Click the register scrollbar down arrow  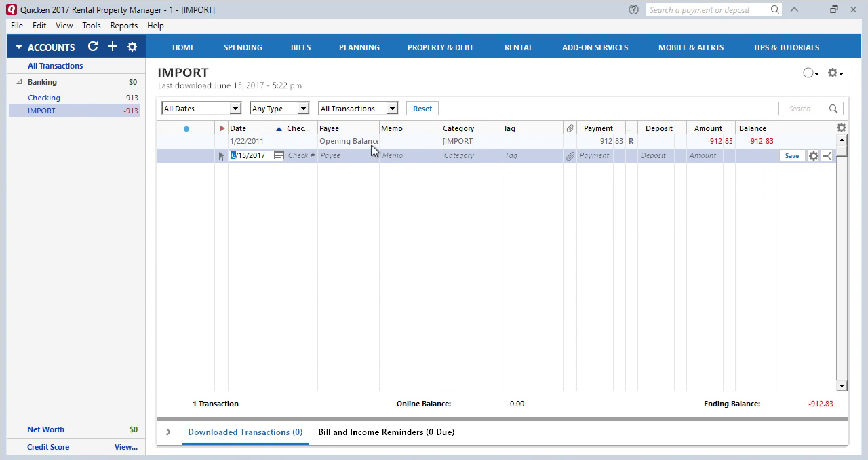842,386
